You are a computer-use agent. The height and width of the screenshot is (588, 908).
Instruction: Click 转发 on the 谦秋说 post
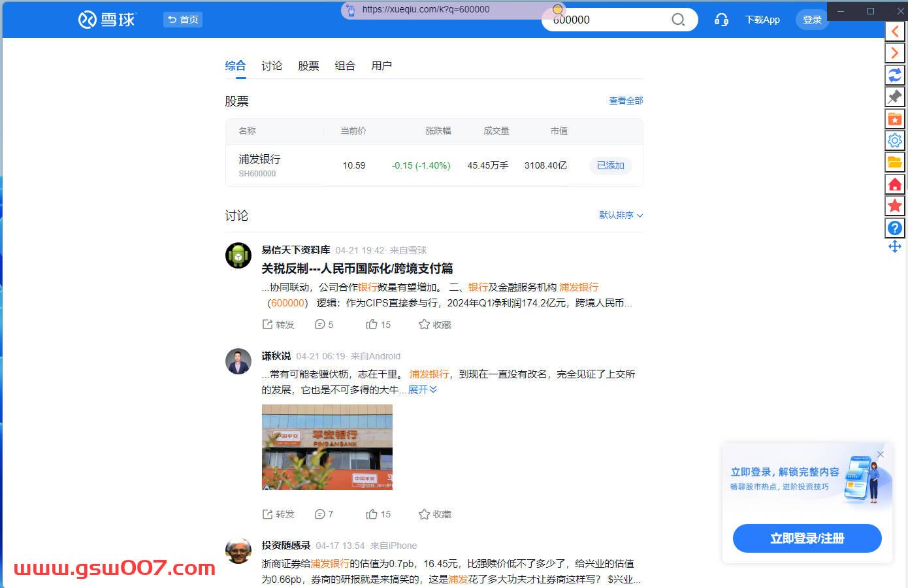[278, 514]
